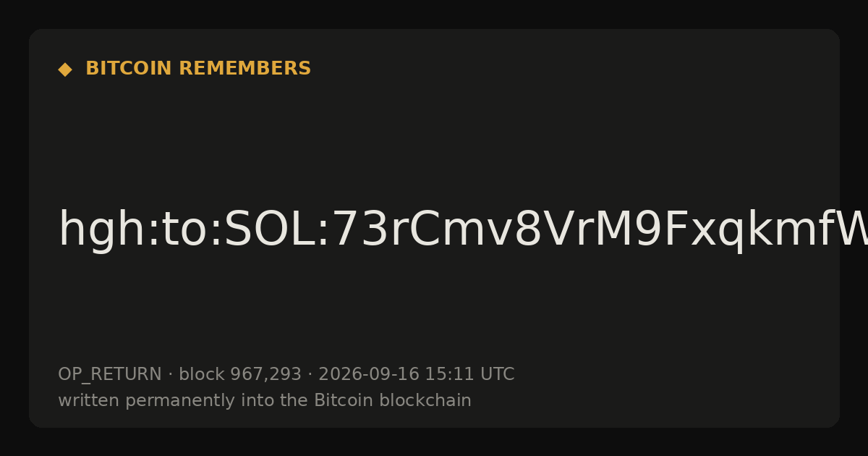Image resolution: width=868 pixels, height=456 pixels.
Task: Click the word BITCOIN in the header
Action: (129, 69)
